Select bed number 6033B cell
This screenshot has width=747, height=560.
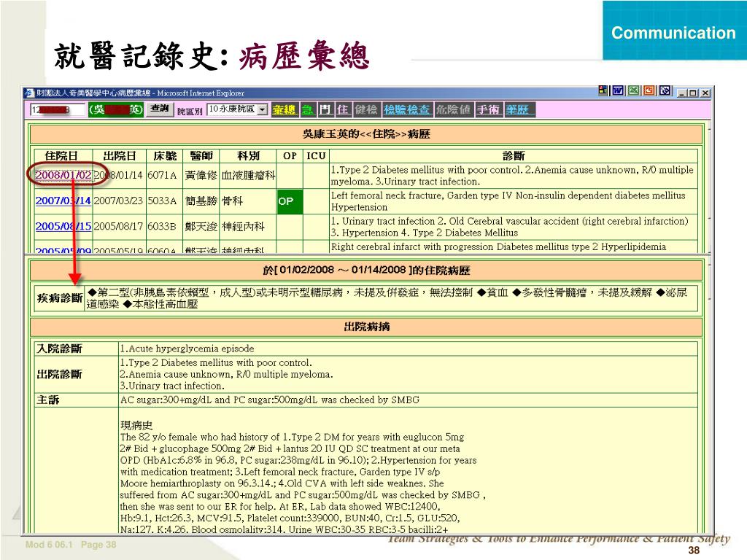tap(163, 226)
